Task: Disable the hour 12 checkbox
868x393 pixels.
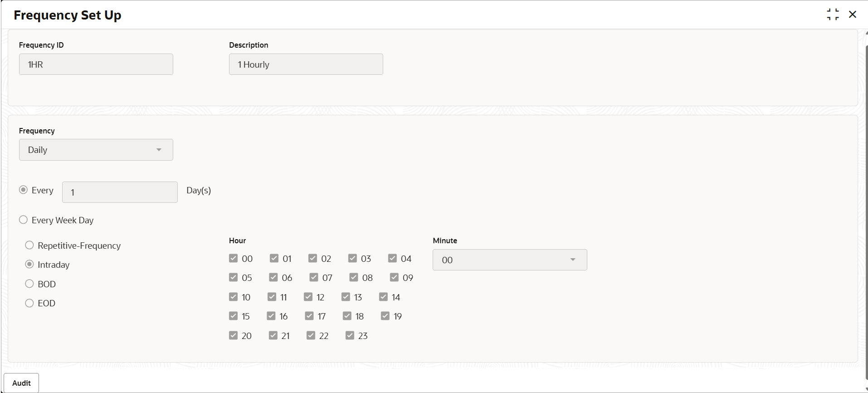Action: 308,297
